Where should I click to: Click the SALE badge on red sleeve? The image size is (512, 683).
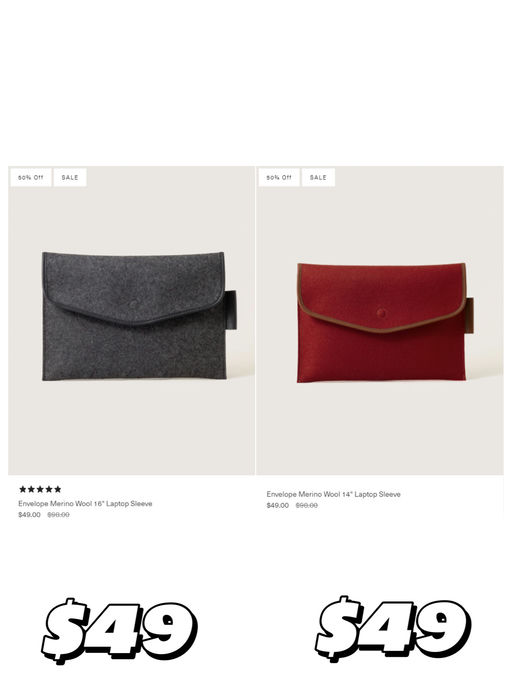(318, 177)
